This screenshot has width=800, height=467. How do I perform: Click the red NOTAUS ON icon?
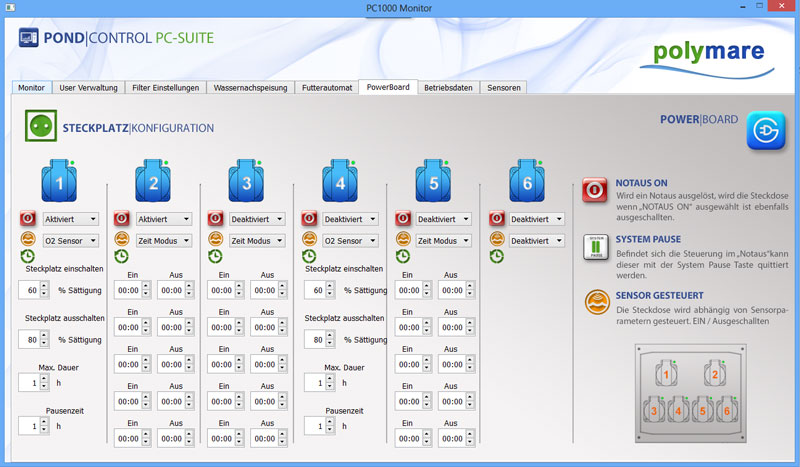[x=596, y=190]
